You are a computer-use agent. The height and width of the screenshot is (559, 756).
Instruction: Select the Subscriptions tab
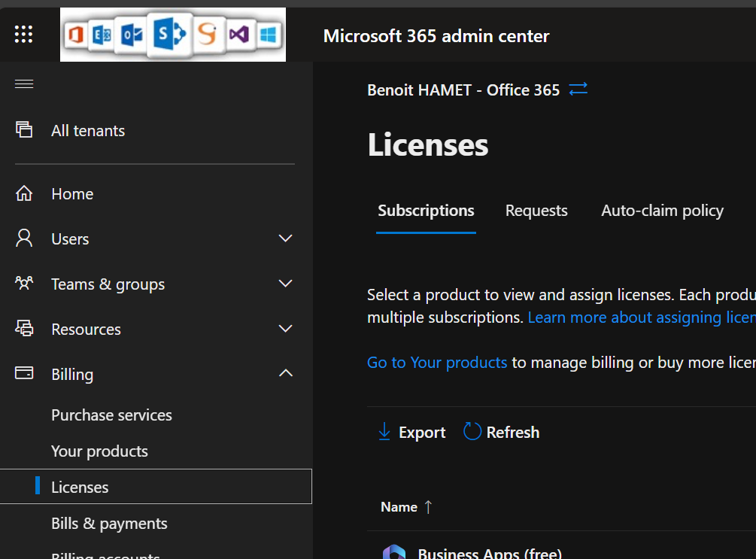pyautogui.click(x=426, y=211)
